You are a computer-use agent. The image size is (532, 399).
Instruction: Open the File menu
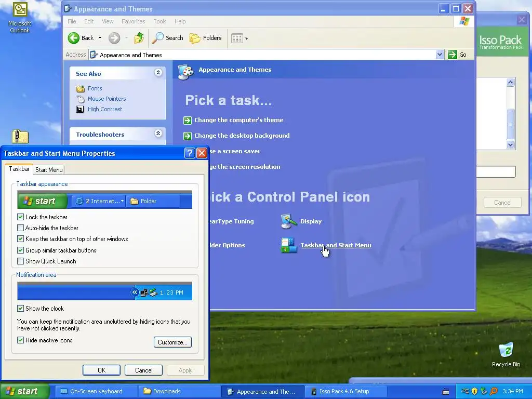72,21
